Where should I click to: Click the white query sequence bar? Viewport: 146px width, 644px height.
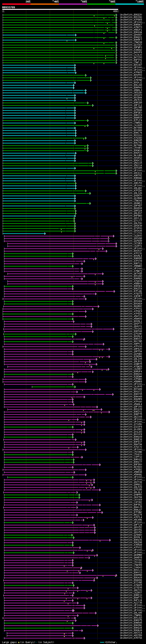[x=60, y=10]
